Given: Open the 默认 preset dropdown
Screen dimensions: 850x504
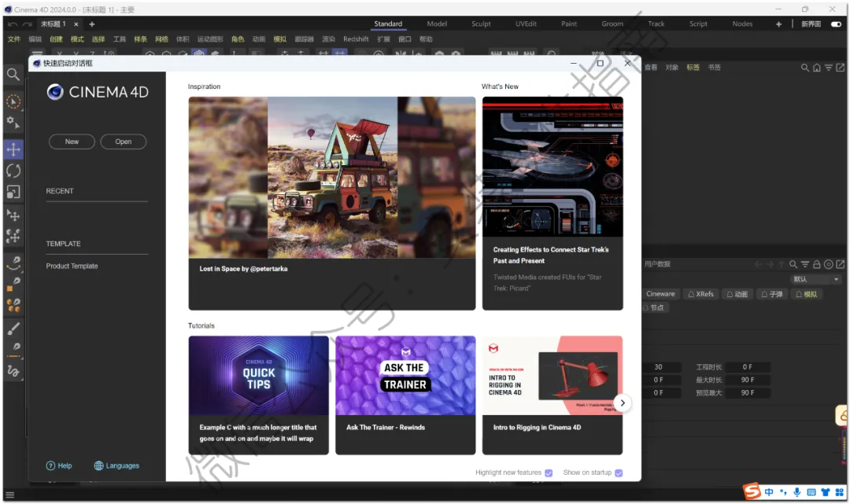Looking at the screenshot, I should pyautogui.click(x=816, y=279).
